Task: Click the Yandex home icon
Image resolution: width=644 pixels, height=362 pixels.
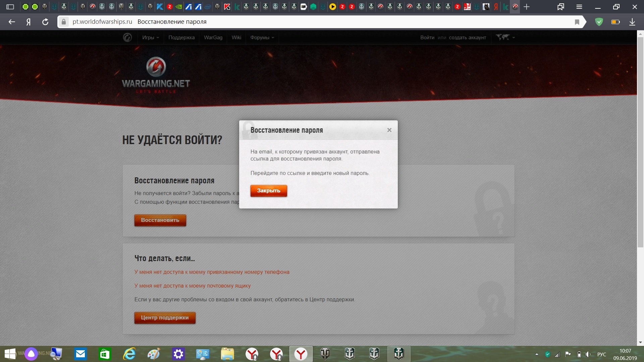Action: tap(29, 22)
